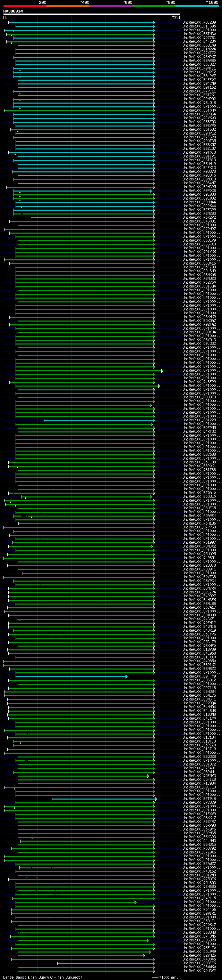
Task: Click UniRef100_Q5EMV3 label
Action: (x=199, y=776)
